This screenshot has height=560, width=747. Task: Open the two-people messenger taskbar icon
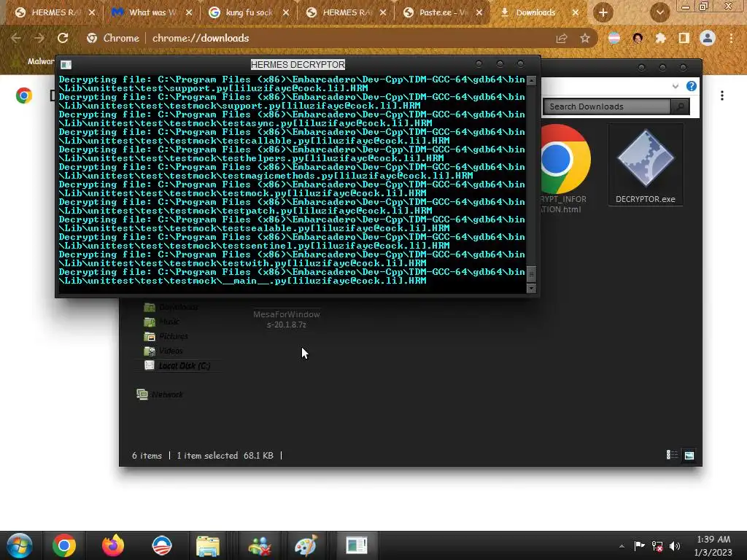pos(260,545)
